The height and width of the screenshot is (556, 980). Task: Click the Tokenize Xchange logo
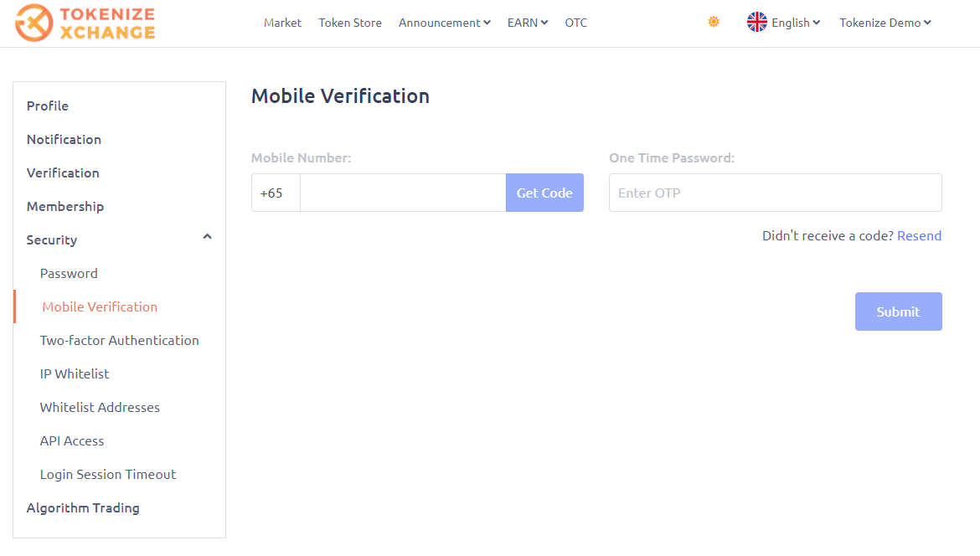[x=85, y=23]
